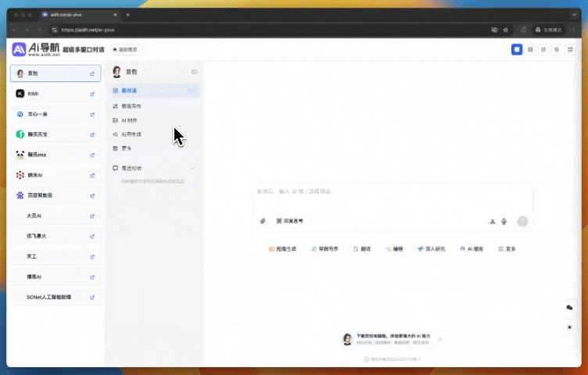Click the 返回首页 home button
Screen dimensions: 588x375
click(125, 49)
